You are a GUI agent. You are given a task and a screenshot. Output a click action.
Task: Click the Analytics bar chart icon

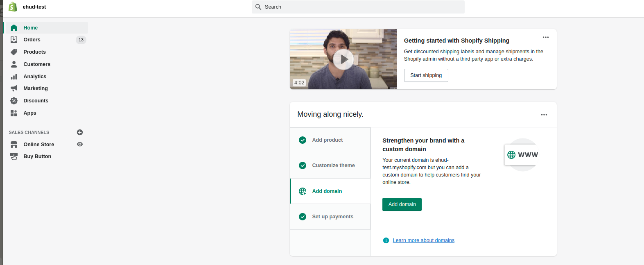tap(14, 77)
